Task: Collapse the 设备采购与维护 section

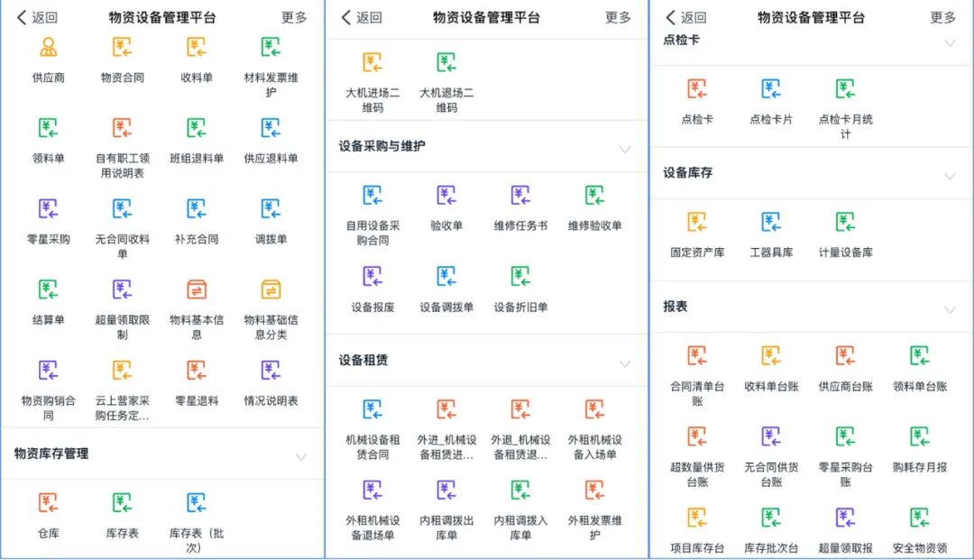Action: pyautogui.click(x=626, y=148)
